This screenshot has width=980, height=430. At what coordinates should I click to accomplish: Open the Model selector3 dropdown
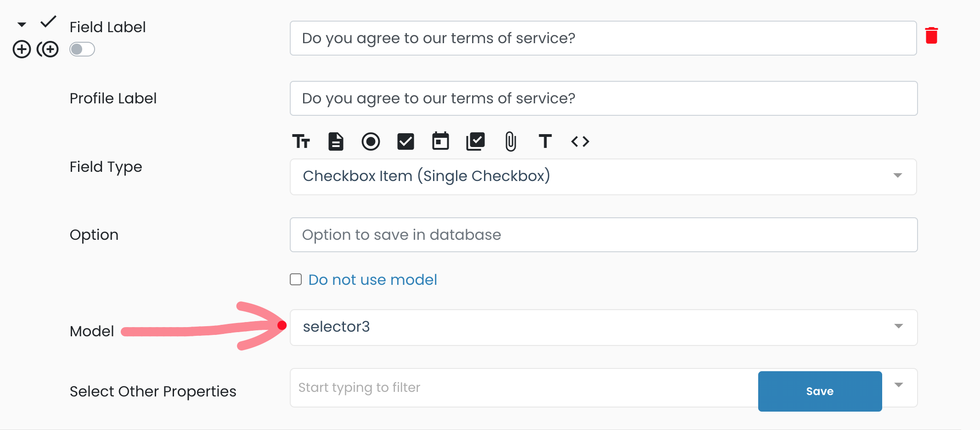coord(603,327)
